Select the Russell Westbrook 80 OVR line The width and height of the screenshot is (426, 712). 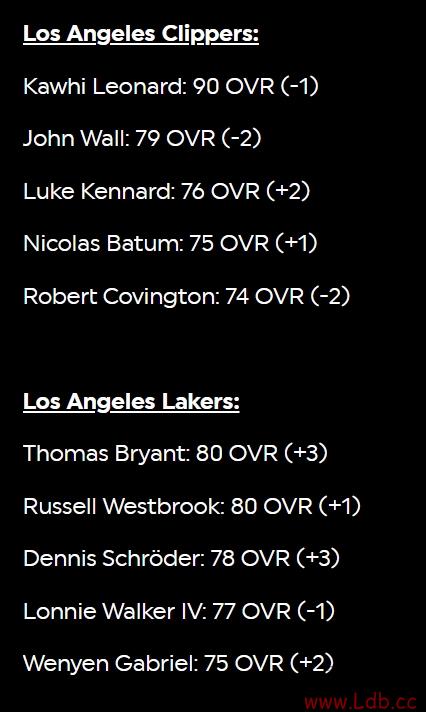coord(192,506)
